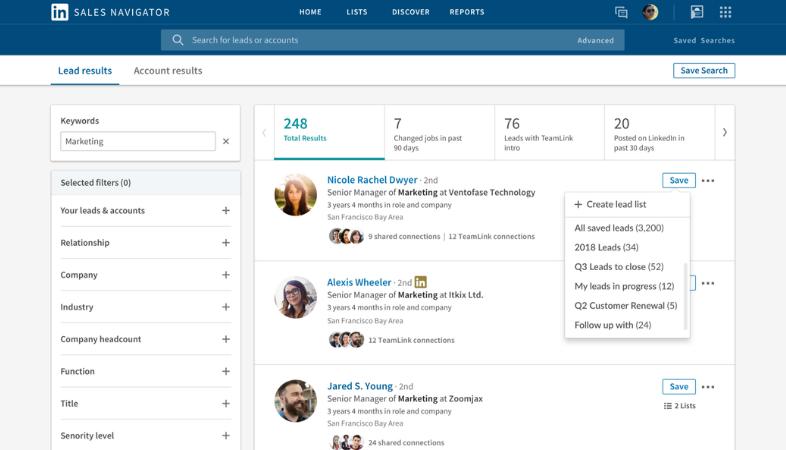Select Q2 Customer Renewal (5) list
The height and width of the screenshot is (450, 786).
click(625, 306)
